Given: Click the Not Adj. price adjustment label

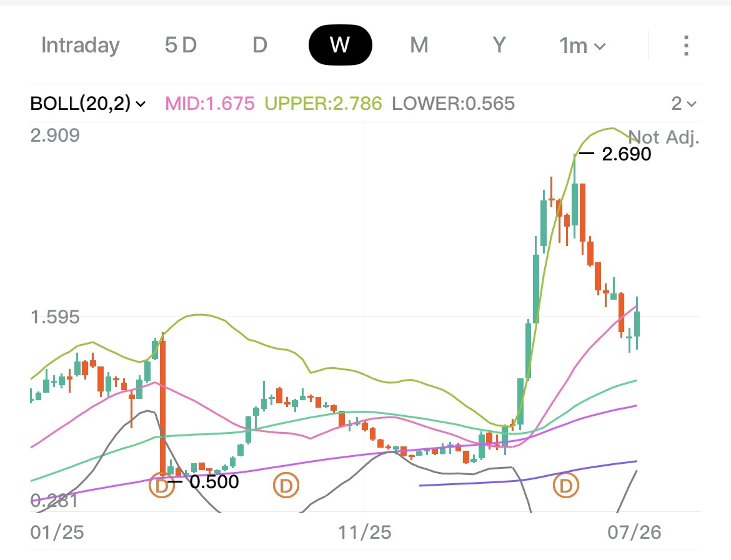Looking at the screenshot, I should [664, 137].
